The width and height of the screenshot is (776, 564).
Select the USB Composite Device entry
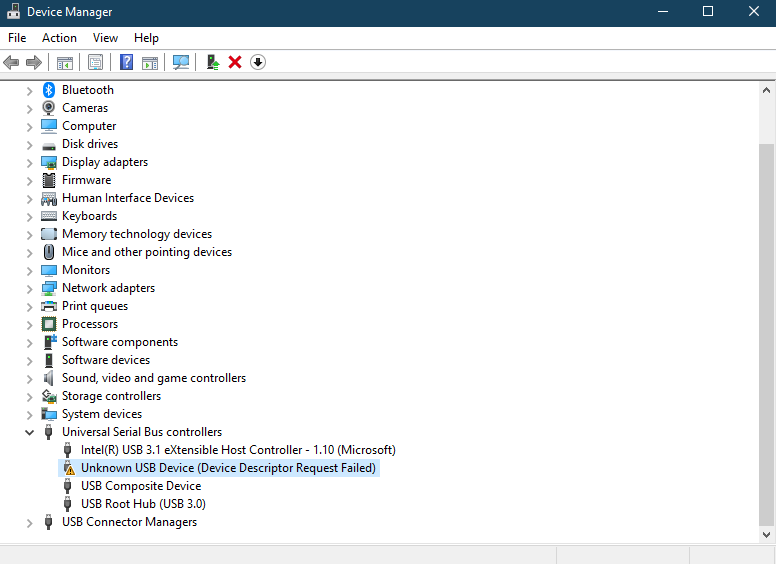[x=141, y=486]
